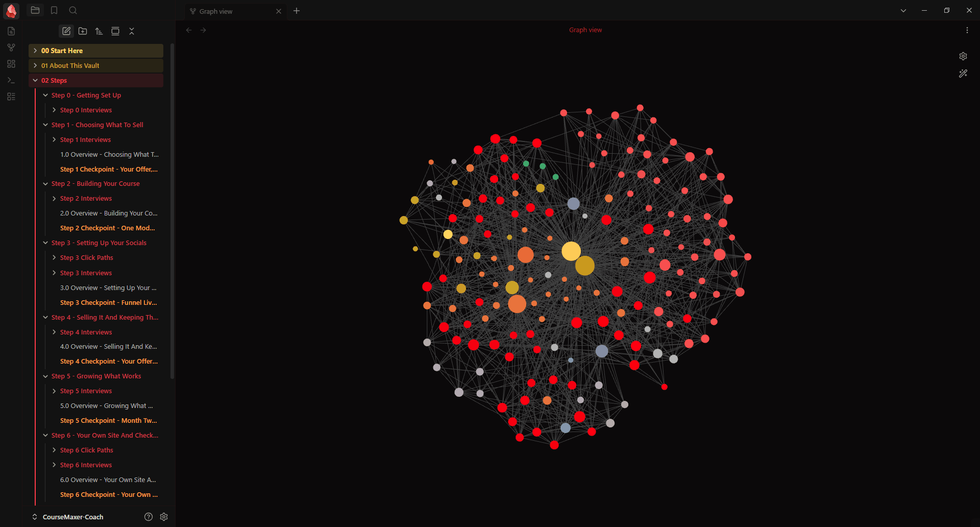This screenshot has width=980, height=527.
Task: Open the file explorer folder icon
Action: tap(35, 10)
